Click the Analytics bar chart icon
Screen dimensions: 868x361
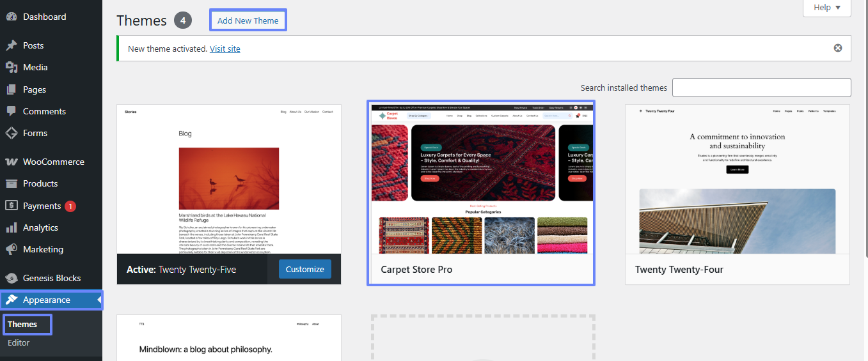point(11,228)
